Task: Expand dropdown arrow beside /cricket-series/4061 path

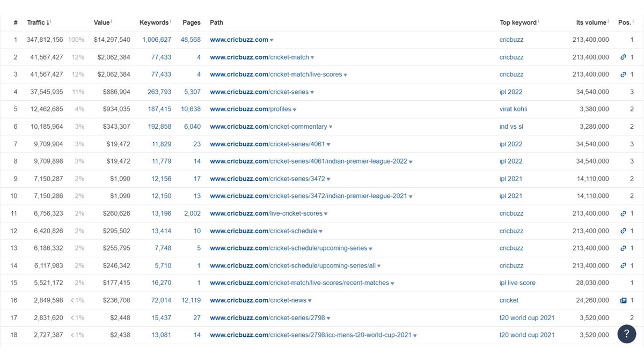Action: (328, 144)
